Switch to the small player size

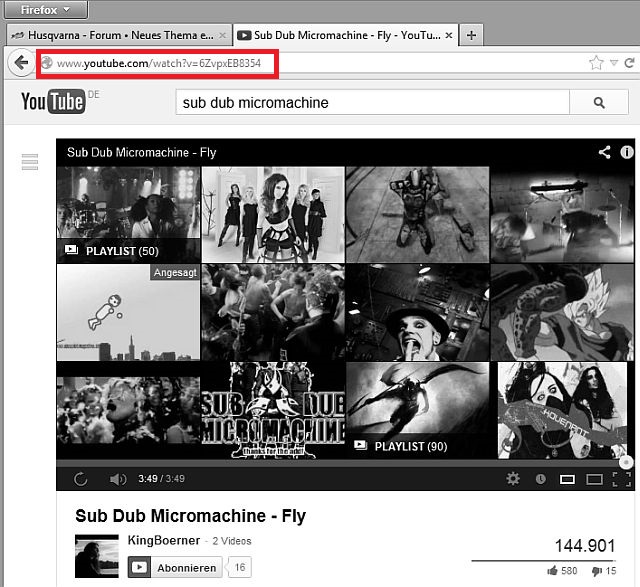[x=567, y=479]
